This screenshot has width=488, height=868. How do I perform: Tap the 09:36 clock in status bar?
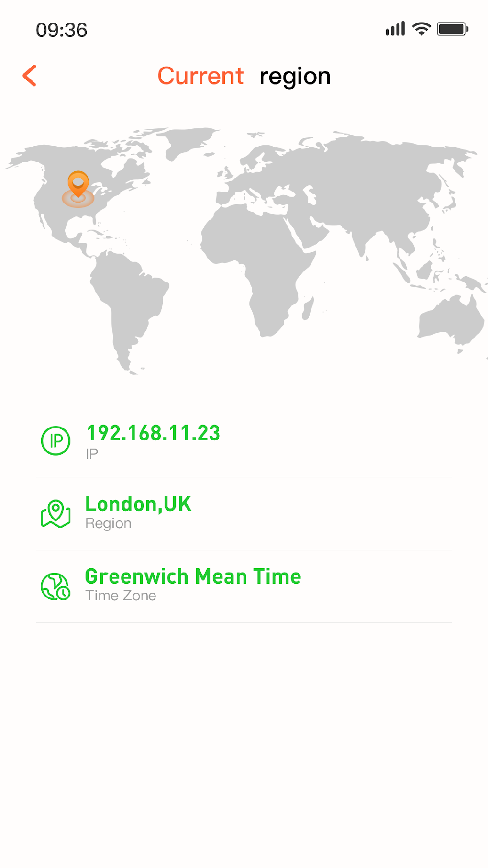[61, 30]
